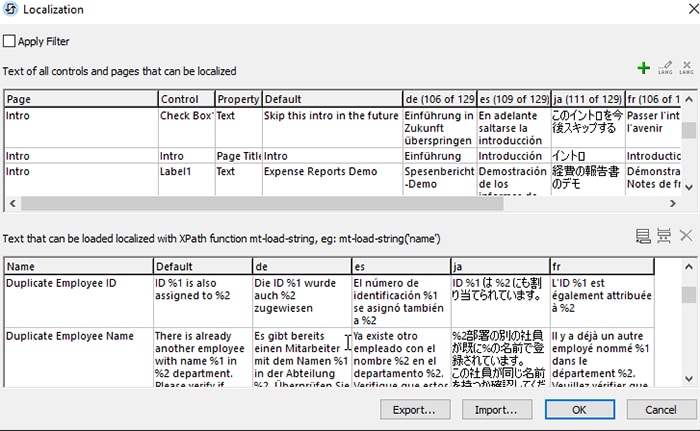Image resolution: width=700 pixels, height=431 pixels.
Task: Click upper table scroll left arrow
Action: point(13,204)
